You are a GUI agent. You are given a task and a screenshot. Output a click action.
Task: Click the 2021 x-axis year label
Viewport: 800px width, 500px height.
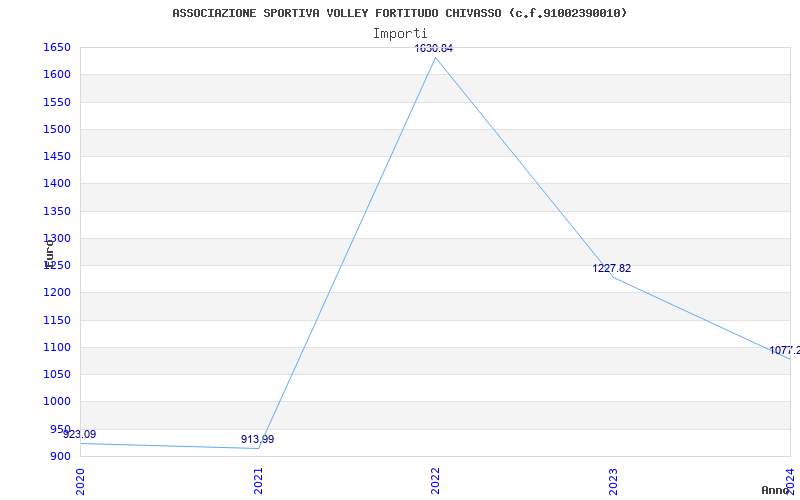pos(258,482)
